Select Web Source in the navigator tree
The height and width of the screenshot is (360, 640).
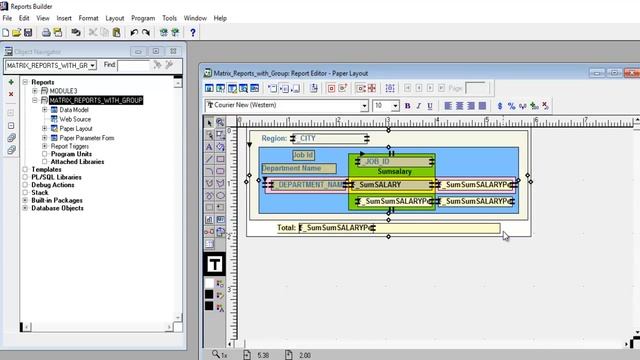point(75,119)
